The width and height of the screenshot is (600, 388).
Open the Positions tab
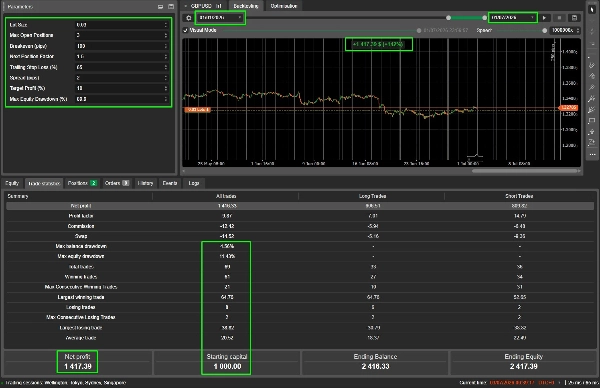pyautogui.click(x=82, y=183)
